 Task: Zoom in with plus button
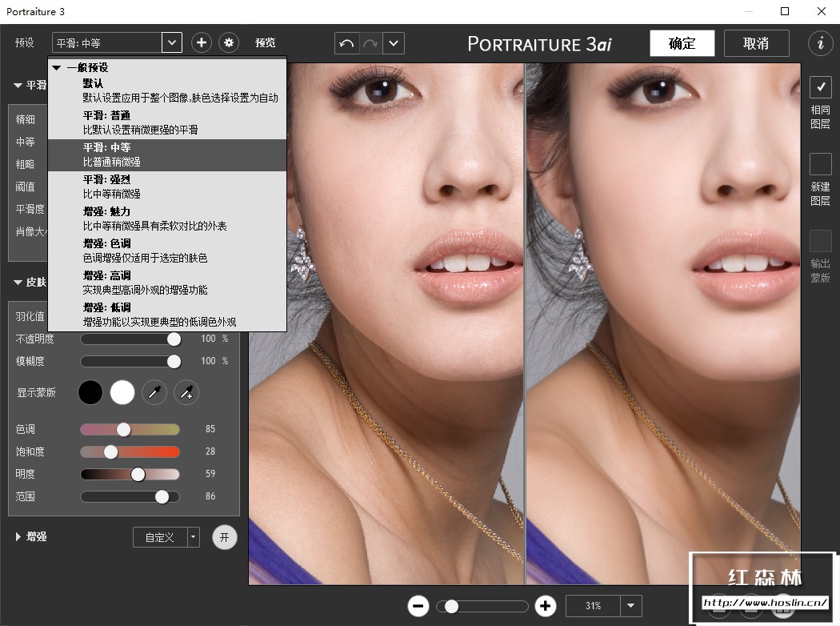(x=546, y=606)
